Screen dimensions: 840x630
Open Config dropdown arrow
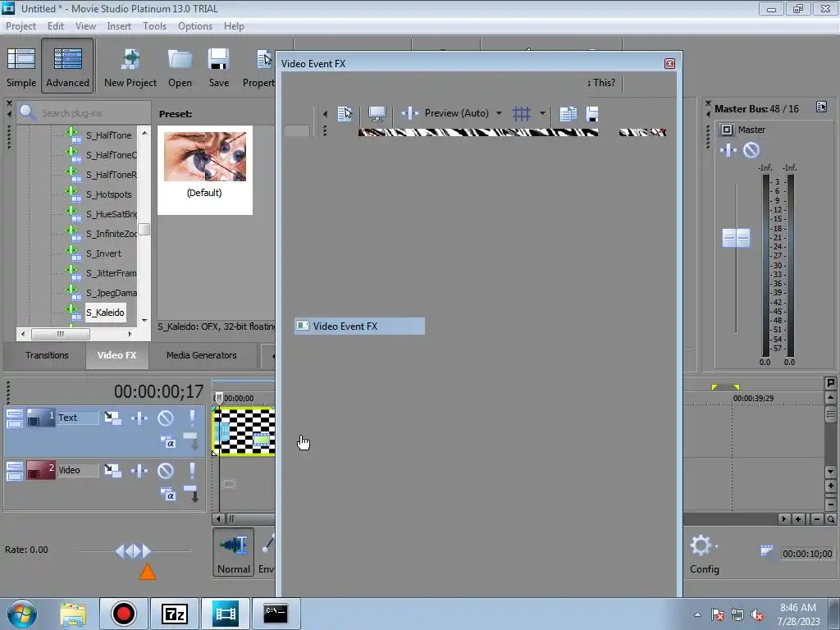click(x=717, y=546)
